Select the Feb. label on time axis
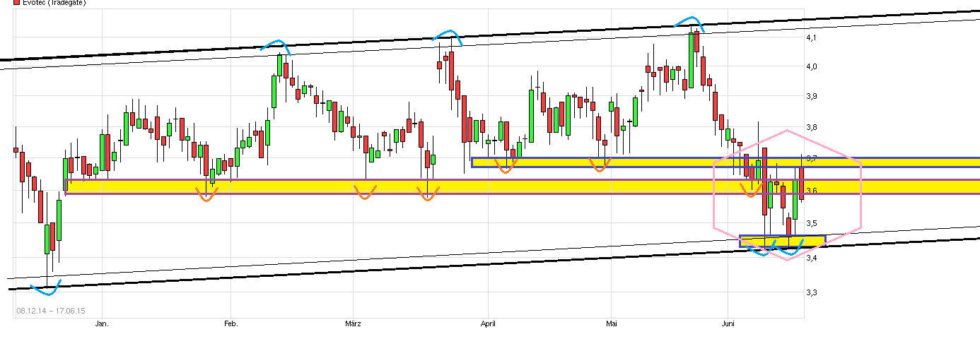 (231, 324)
